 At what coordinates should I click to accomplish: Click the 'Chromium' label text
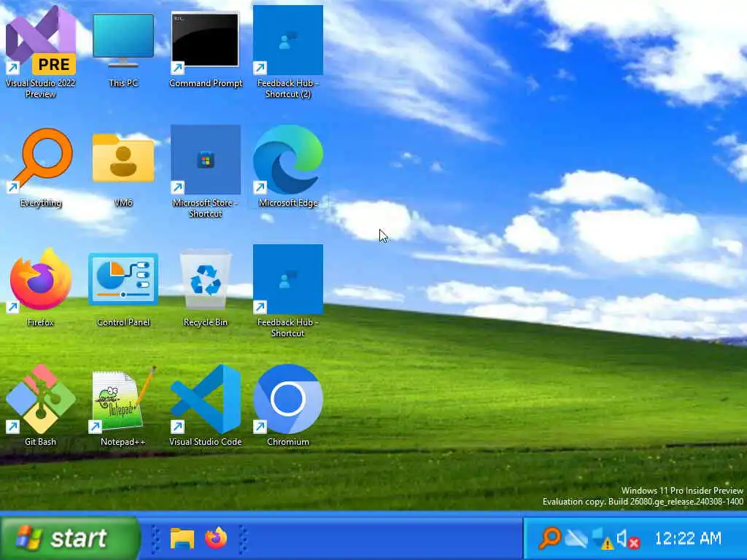coord(287,442)
